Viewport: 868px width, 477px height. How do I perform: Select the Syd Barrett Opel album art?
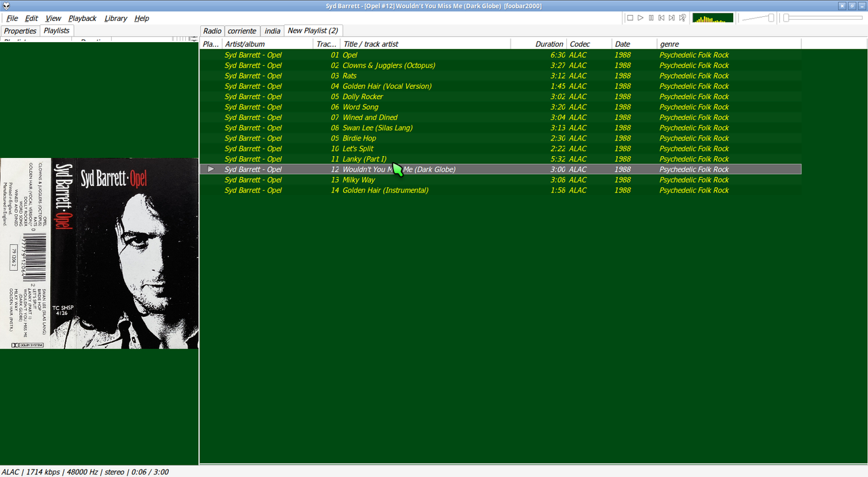tap(99, 253)
